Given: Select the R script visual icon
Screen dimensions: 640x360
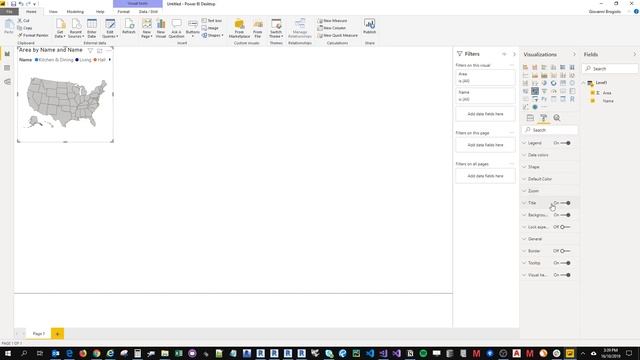Looking at the screenshot, I should pos(572,99).
